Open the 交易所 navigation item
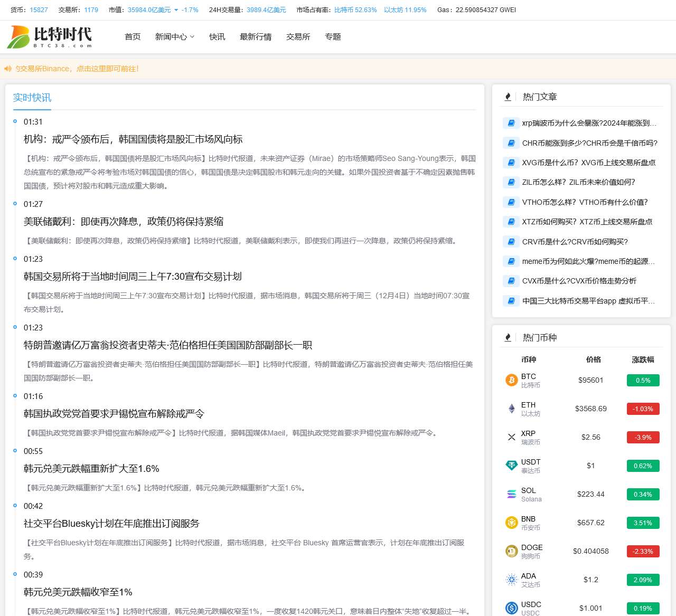Image resolution: width=676 pixels, height=616 pixels. pos(298,37)
